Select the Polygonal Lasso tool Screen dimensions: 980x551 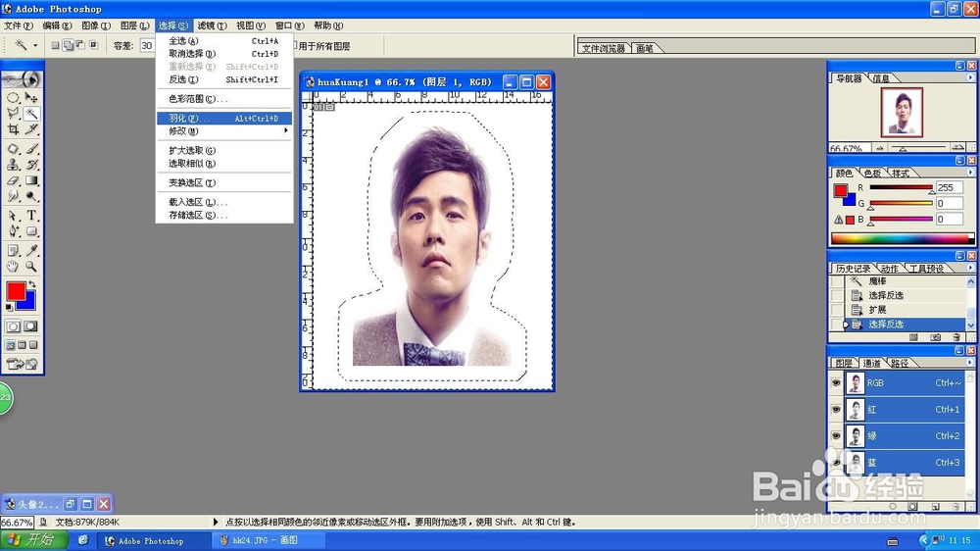tap(13, 113)
